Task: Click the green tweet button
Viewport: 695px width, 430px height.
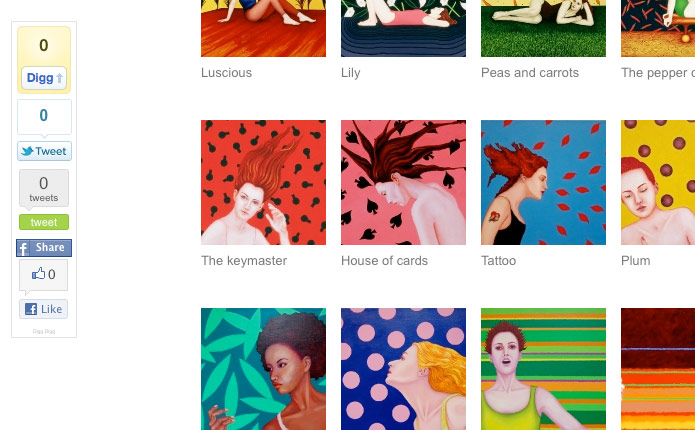Action: (x=44, y=222)
